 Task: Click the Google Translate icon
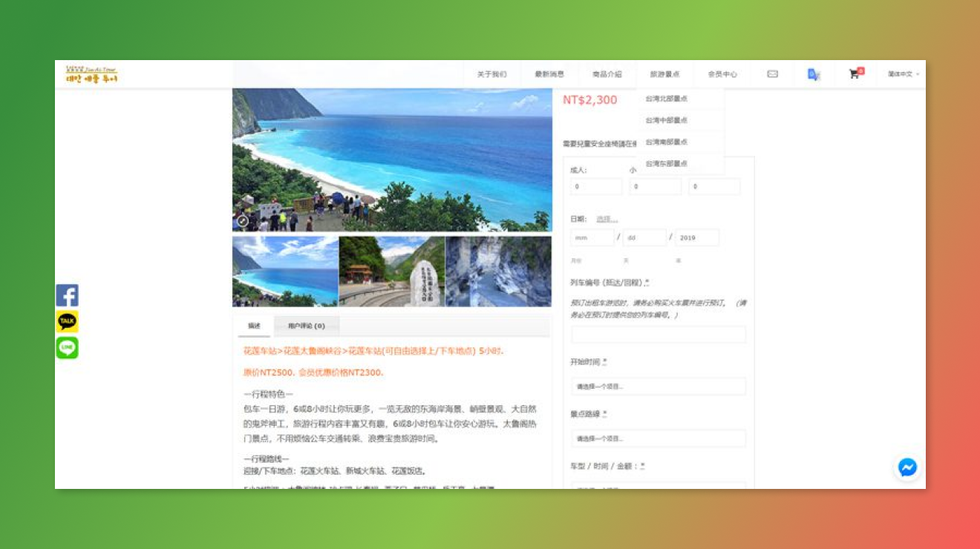tap(814, 74)
